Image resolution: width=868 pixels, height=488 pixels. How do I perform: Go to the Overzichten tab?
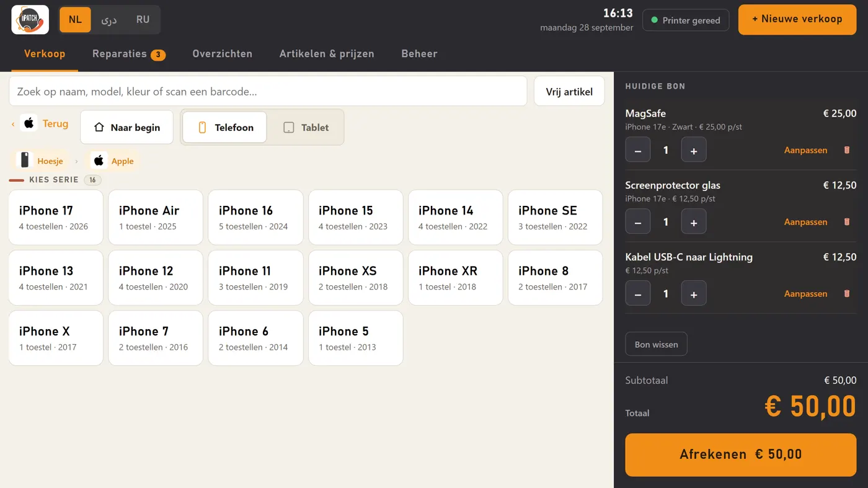pos(223,54)
